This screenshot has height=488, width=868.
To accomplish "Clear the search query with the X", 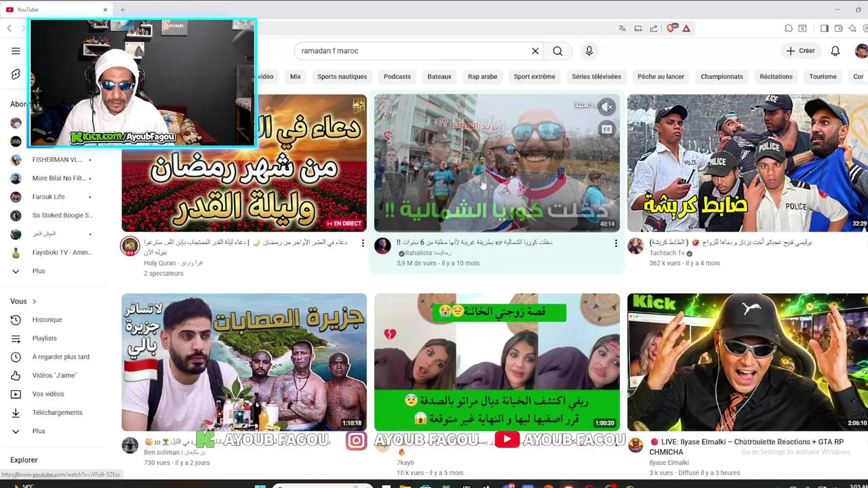I will tap(535, 51).
